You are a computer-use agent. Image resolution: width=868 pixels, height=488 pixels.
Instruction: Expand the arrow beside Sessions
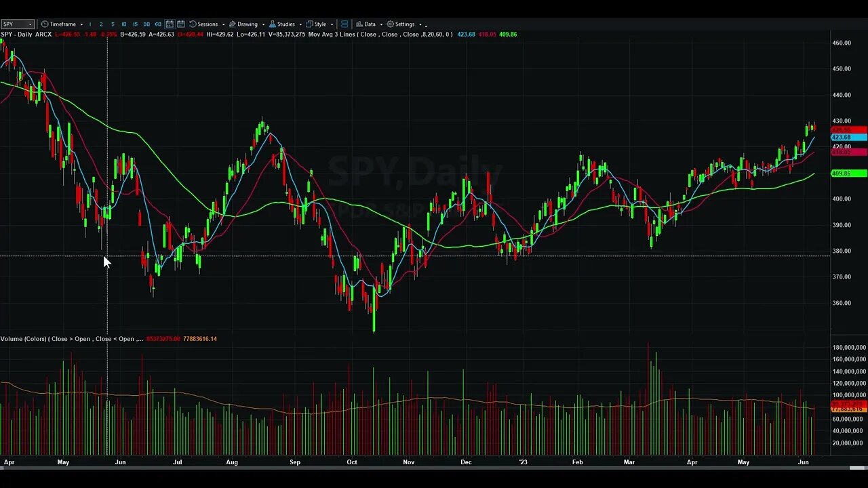[223, 24]
